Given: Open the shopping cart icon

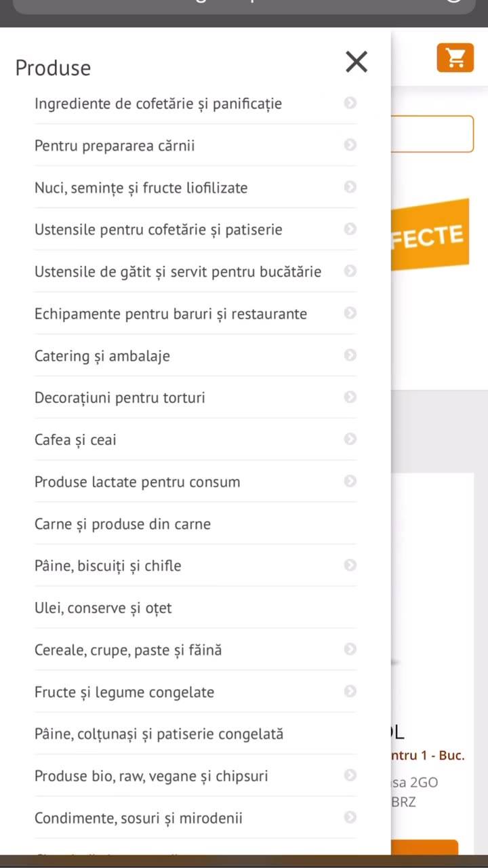Looking at the screenshot, I should pyautogui.click(x=455, y=58).
